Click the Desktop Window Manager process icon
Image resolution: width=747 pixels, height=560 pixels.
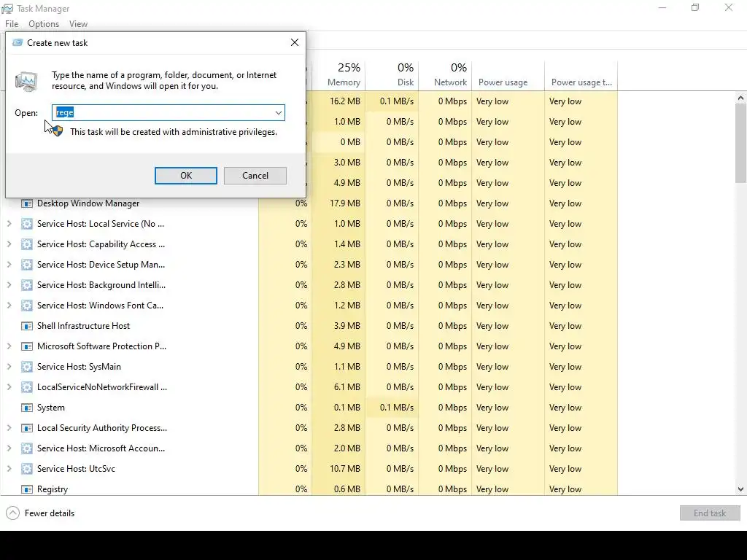[x=27, y=203]
